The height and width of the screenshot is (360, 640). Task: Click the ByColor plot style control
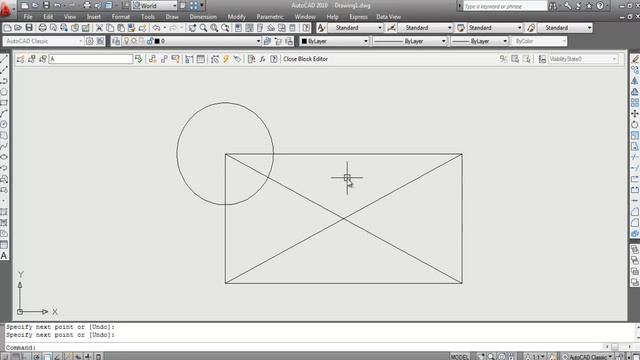point(539,41)
